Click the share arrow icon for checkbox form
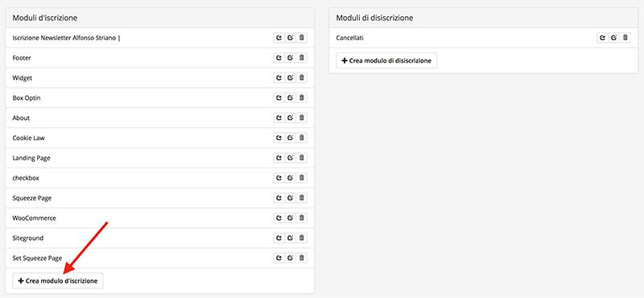The height and width of the screenshot is (298, 644). pyautogui.click(x=279, y=178)
